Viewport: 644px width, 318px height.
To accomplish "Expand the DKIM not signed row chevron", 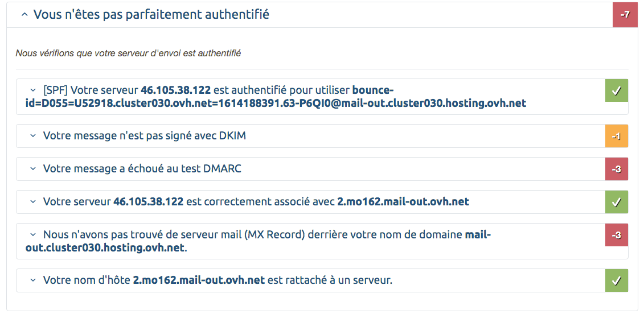I will 33,136.
